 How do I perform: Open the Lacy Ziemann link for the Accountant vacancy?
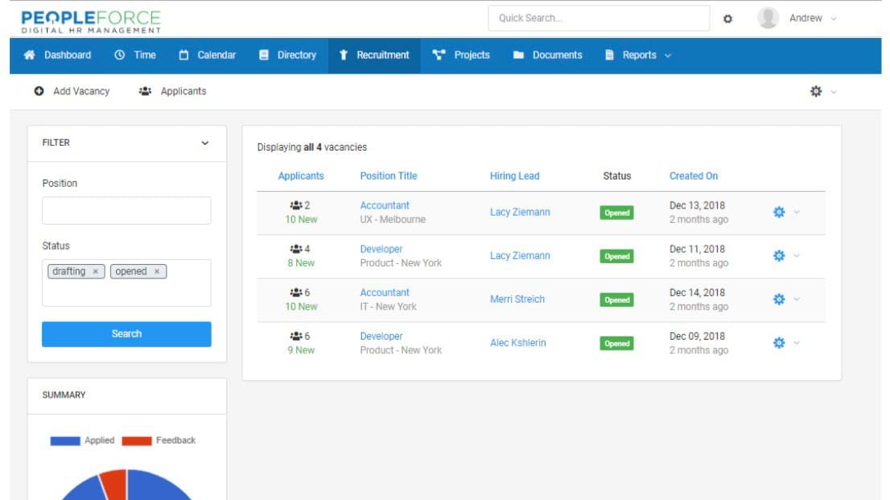click(519, 212)
